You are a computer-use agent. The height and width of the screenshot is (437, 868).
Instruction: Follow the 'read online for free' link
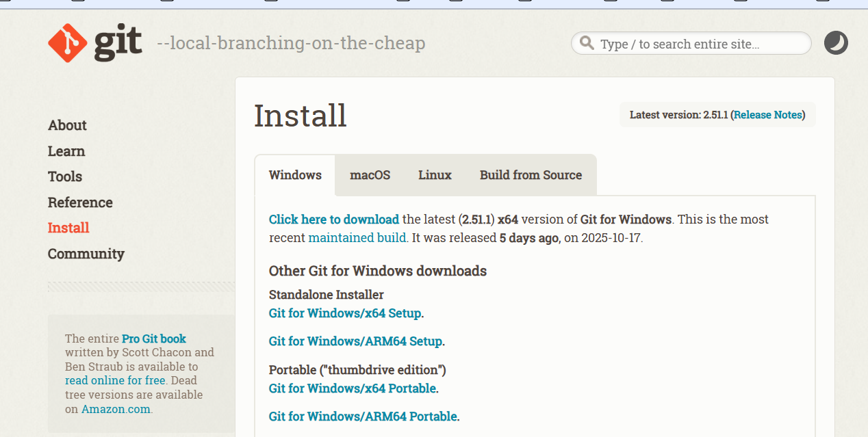115,380
